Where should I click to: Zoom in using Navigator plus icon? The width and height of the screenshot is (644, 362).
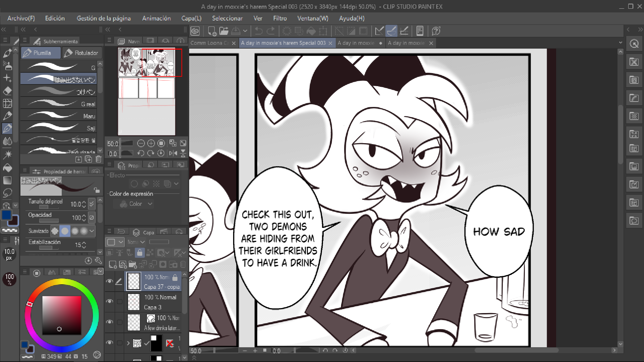coord(151,143)
